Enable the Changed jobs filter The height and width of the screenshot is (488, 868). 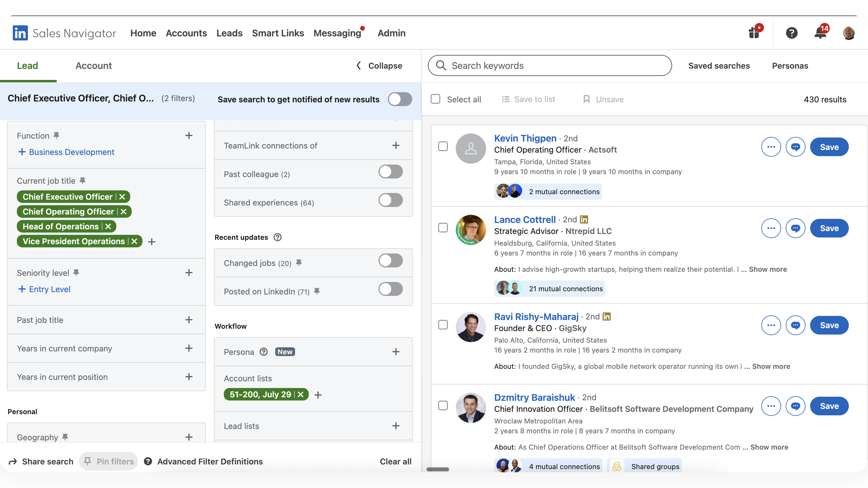pos(391,260)
